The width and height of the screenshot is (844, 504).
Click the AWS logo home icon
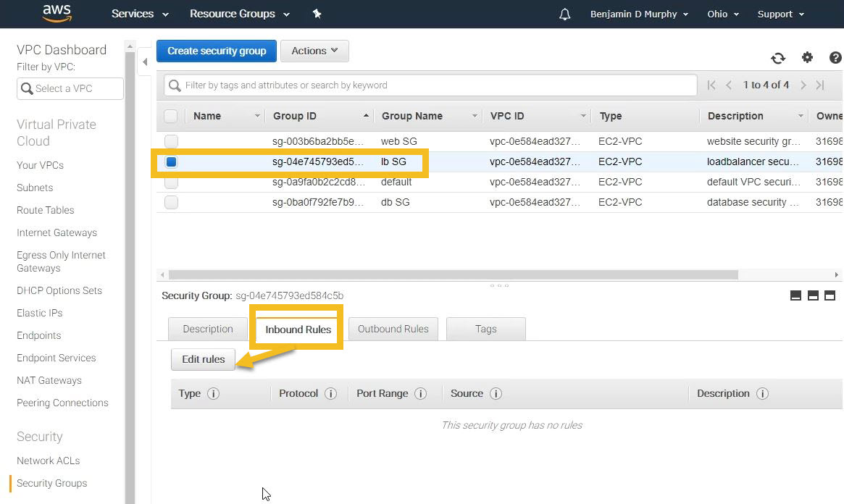coord(57,14)
